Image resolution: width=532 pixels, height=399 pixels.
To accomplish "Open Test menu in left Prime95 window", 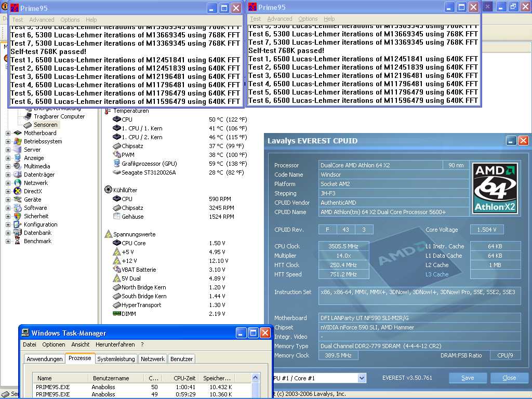I will click(18, 20).
